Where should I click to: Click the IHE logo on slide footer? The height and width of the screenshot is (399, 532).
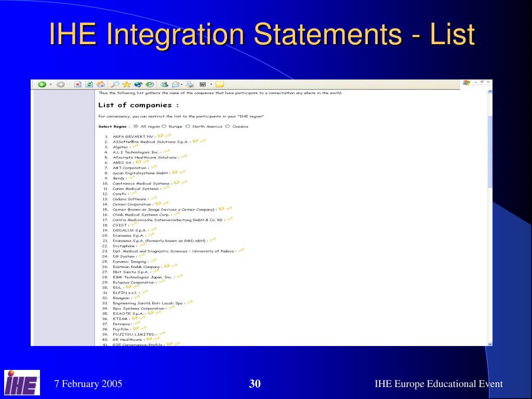point(22,383)
